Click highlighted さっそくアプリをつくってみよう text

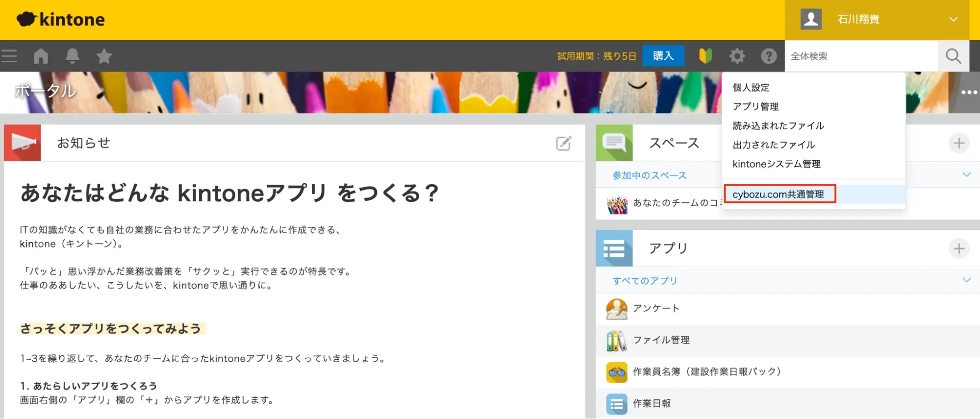pyautogui.click(x=111, y=328)
